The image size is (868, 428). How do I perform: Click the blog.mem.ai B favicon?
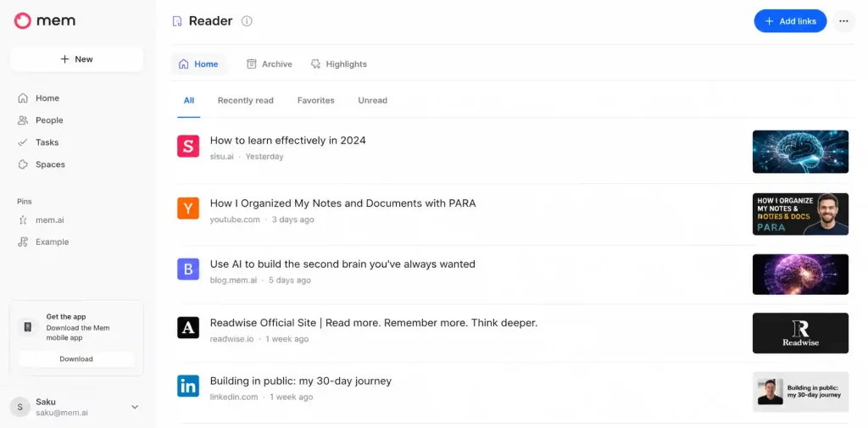pyautogui.click(x=188, y=270)
